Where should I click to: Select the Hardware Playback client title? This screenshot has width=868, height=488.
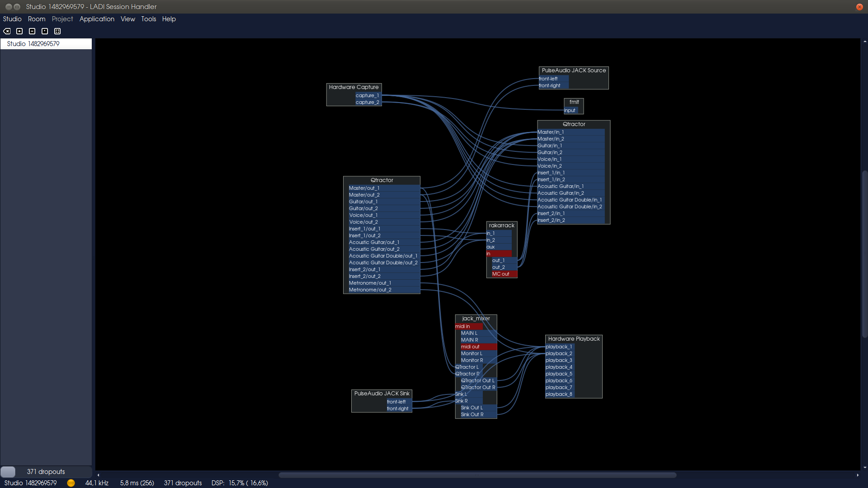(574, 339)
